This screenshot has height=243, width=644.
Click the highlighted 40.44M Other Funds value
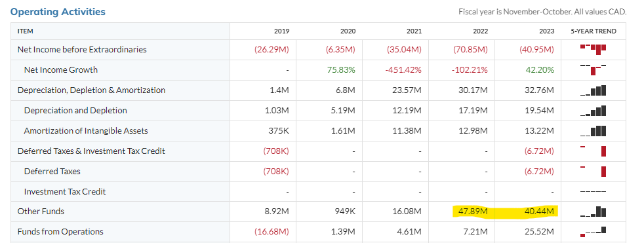[x=539, y=212]
